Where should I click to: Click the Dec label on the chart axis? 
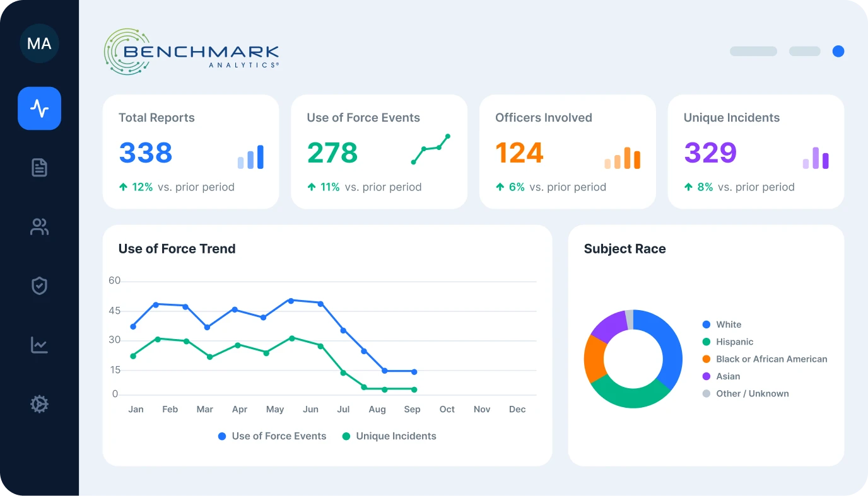pos(517,410)
